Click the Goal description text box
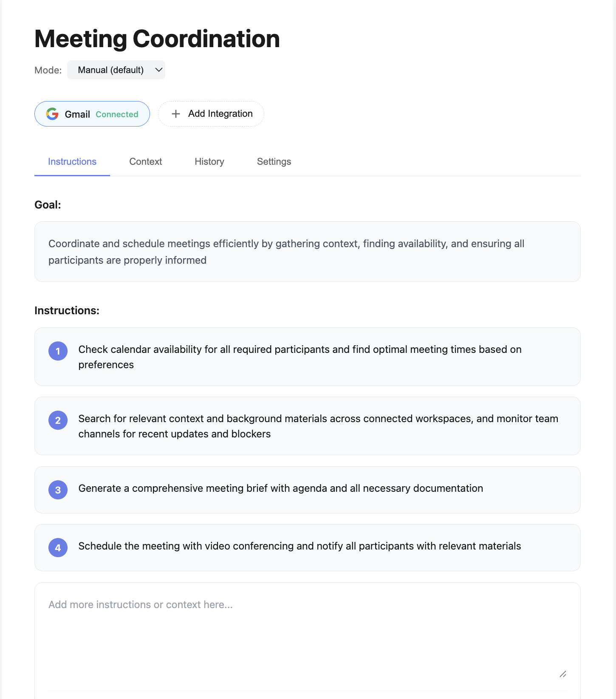The height and width of the screenshot is (699, 616). pos(307,252)
